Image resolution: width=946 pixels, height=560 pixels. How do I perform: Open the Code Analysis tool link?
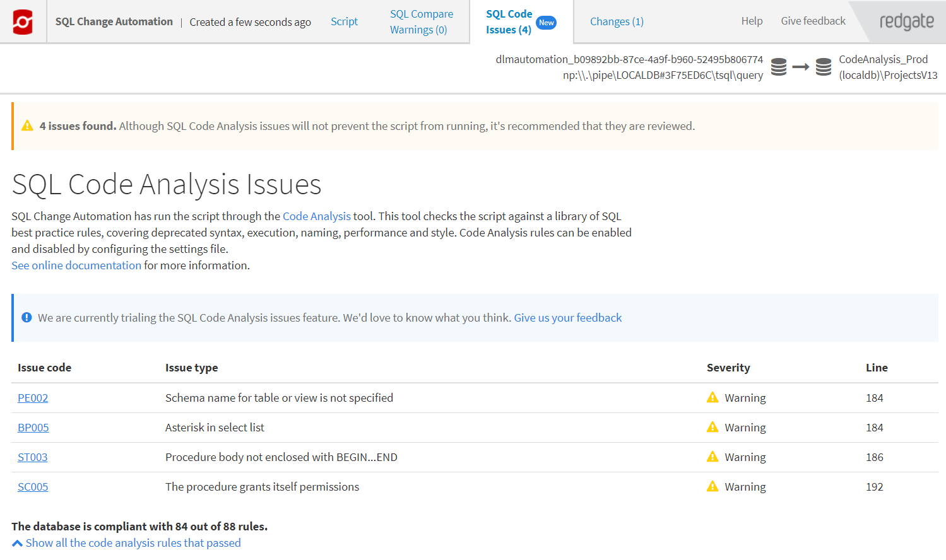316,216
